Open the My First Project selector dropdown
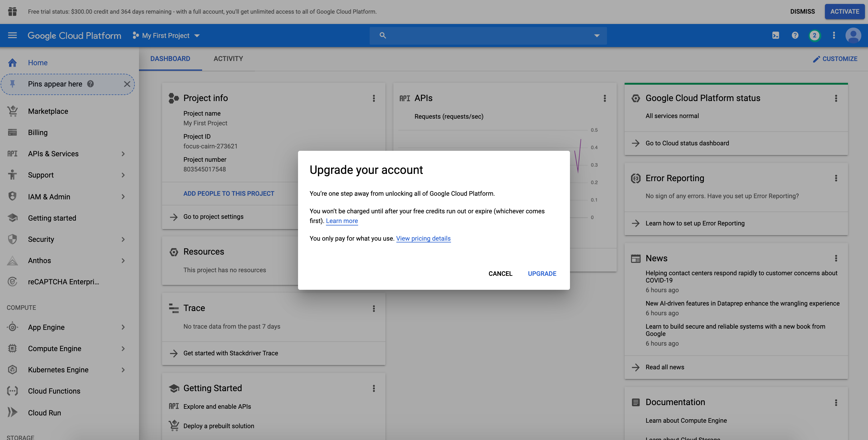 [x=166, y=36]
